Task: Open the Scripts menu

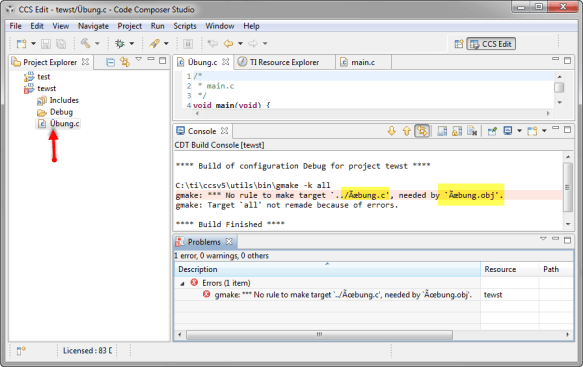Action: [185, 26]
